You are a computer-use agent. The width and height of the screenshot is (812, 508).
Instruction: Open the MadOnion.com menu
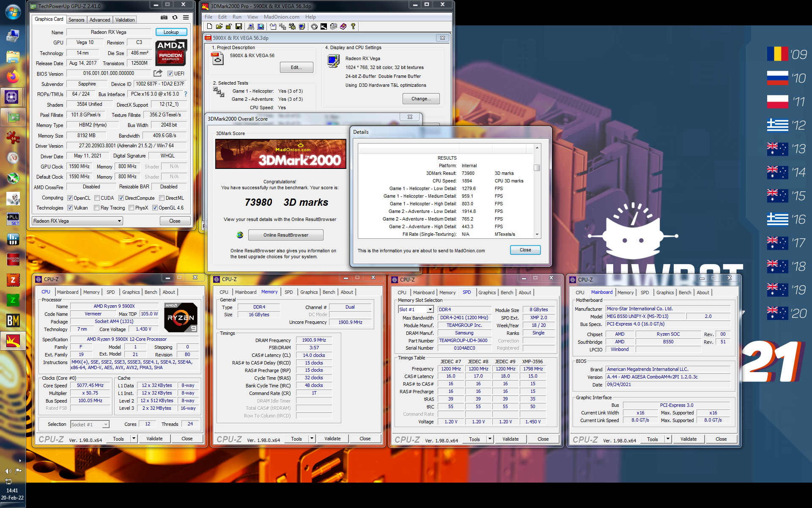pyautogui.click(x=282, y=17)
